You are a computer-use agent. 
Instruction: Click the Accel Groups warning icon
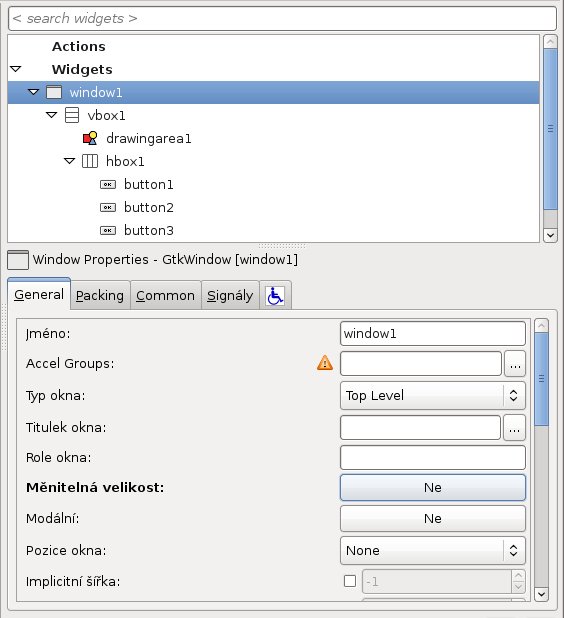pyautogui.click(x=325, y=363)
